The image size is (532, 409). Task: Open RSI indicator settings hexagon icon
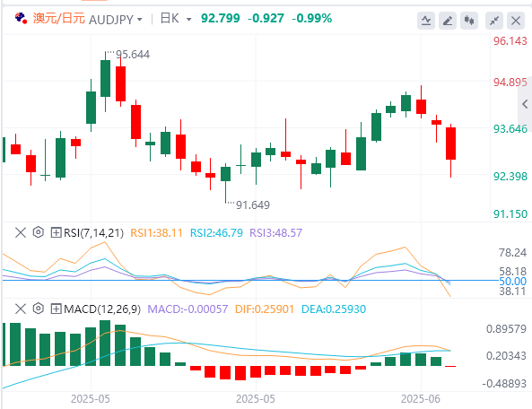click(39, 232)
